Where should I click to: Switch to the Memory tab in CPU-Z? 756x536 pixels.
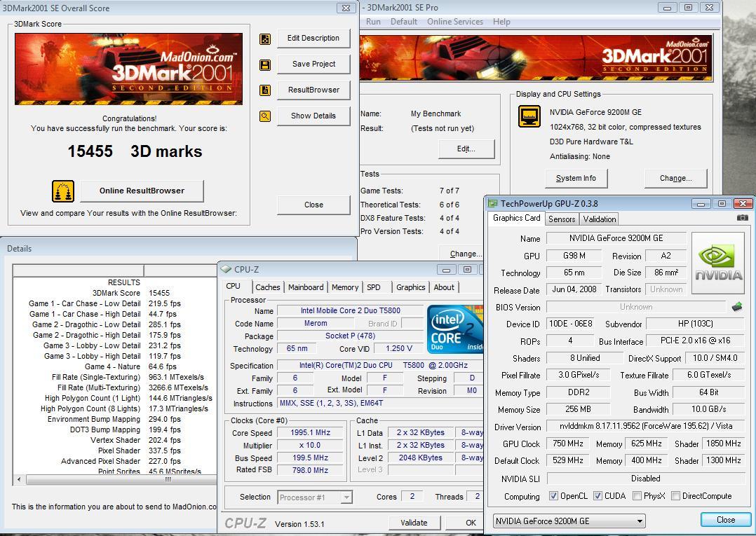point(345,287)
